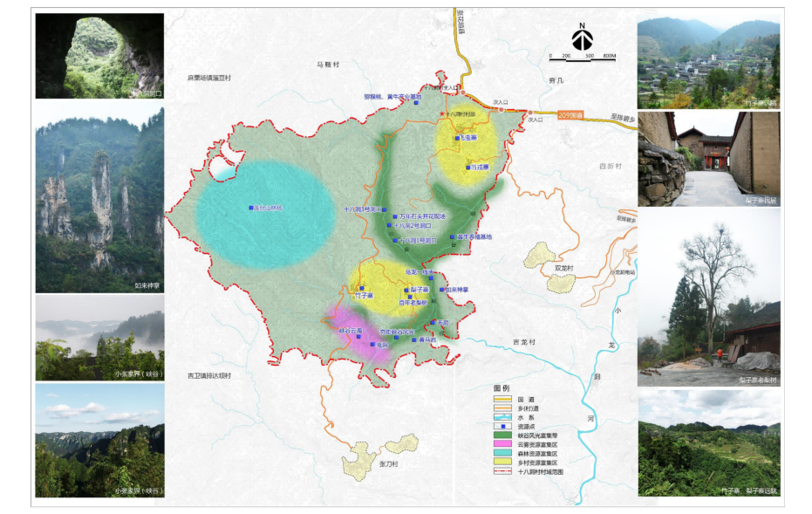
Task: Click the blue marker beside 鬼洞
Action: [x=372, y=345]
